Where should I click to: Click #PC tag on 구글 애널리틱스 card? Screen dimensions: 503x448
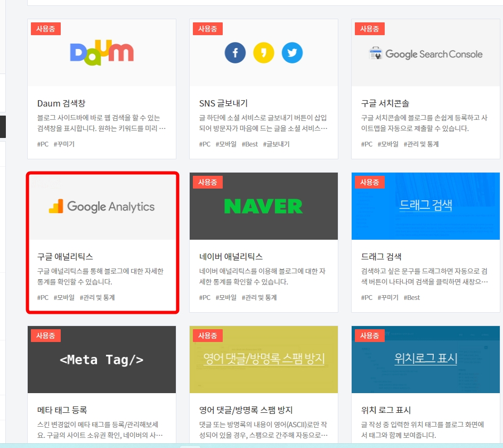pyautogui.click(x=43, y=298)
